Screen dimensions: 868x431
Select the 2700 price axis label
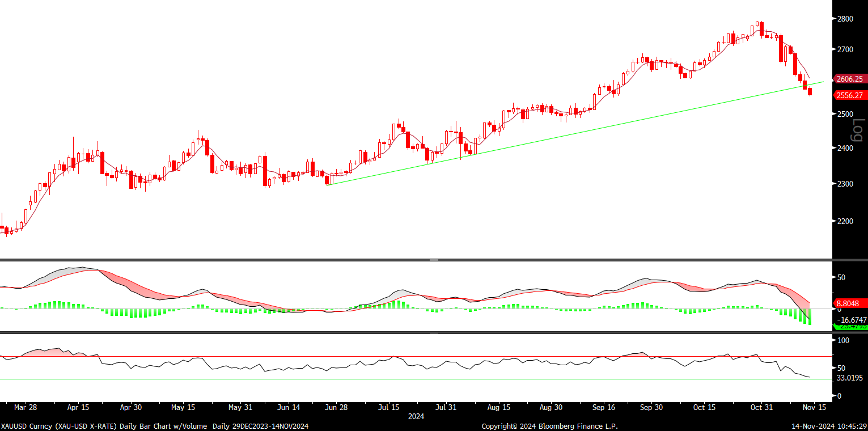pos(845,49)
